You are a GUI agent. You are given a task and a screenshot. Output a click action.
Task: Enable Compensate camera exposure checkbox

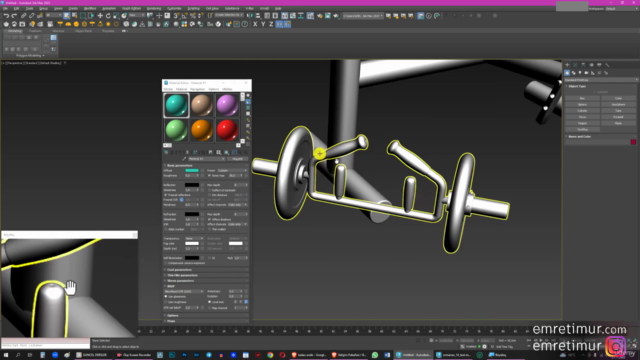(166, 263)
